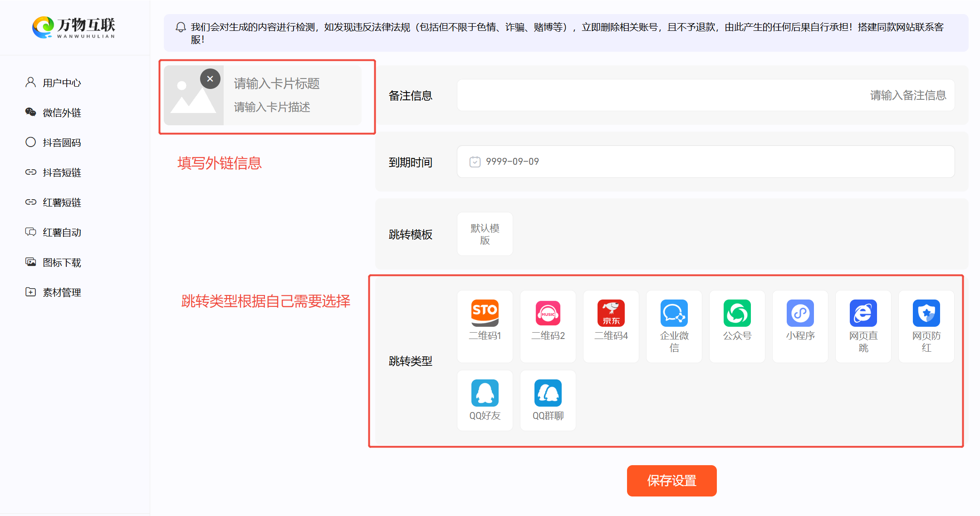Choose the 公众号 jump type
This screenshot has height=516, width=980.
pos(737,326)
